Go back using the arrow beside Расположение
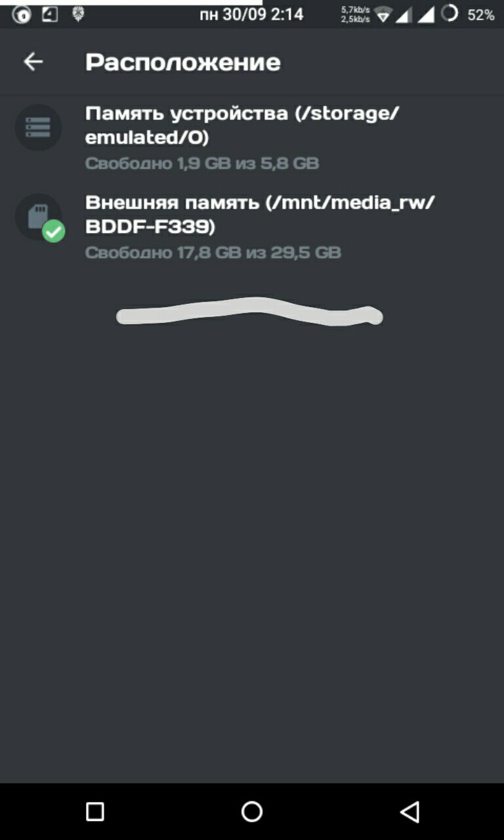Viewport: 504px width, 840px height. [x=33, y=62]
